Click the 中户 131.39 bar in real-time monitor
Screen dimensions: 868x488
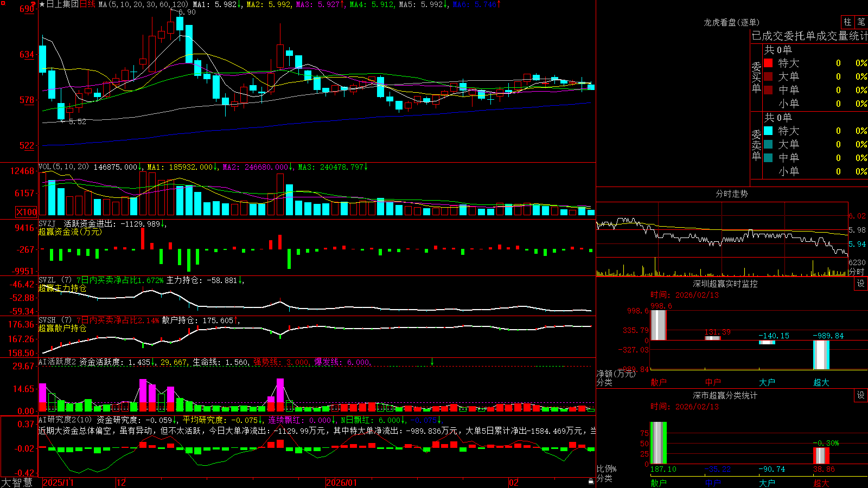click(713, 338)
